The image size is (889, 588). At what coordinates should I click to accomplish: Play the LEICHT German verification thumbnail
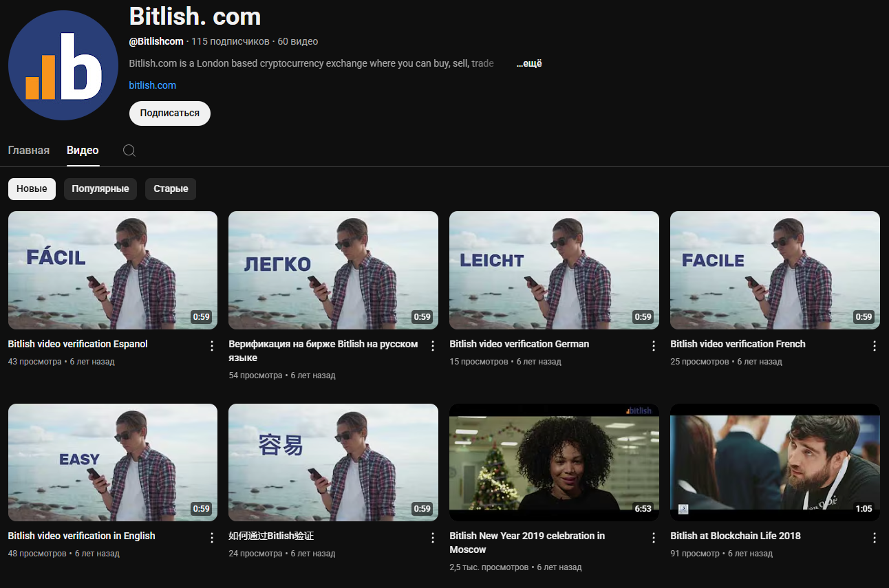click(554, 270)
